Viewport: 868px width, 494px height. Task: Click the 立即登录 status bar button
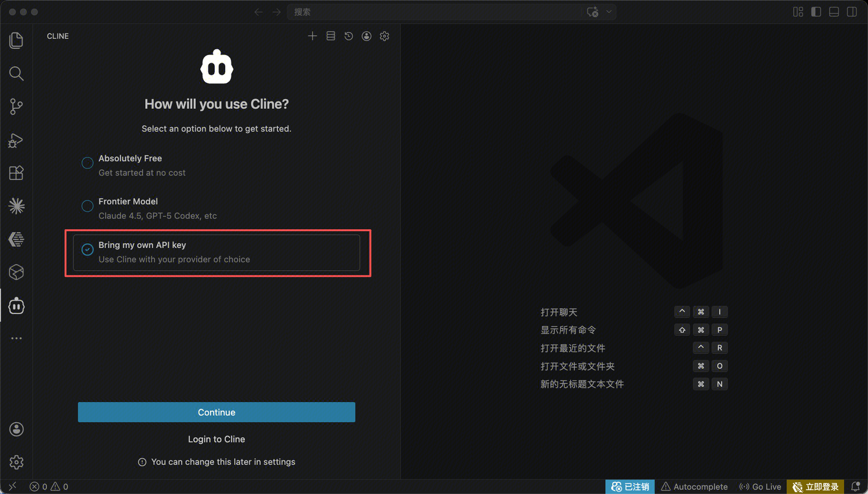815,486
